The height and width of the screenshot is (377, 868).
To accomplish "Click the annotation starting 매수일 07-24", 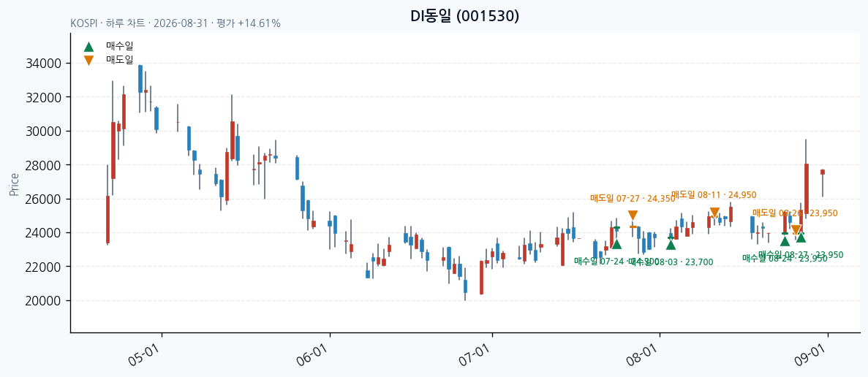I will (x=616, y=261).
